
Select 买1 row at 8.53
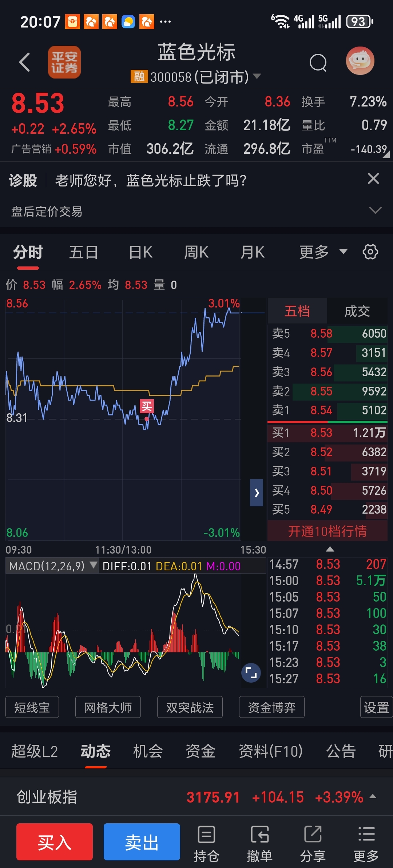pyautogui.click(x=327, y=433)
